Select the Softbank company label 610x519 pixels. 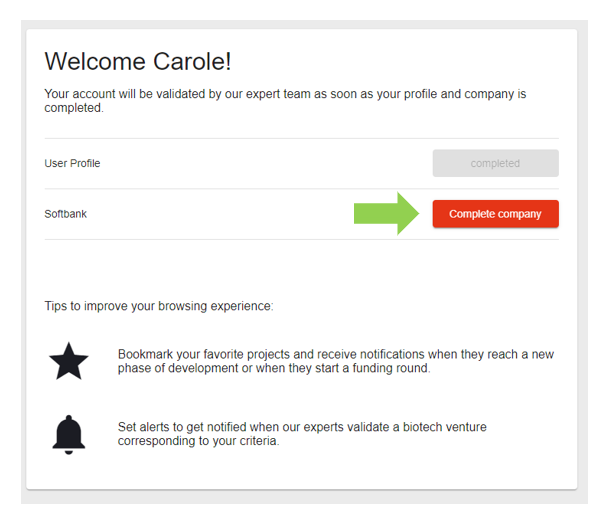point(66,214)
